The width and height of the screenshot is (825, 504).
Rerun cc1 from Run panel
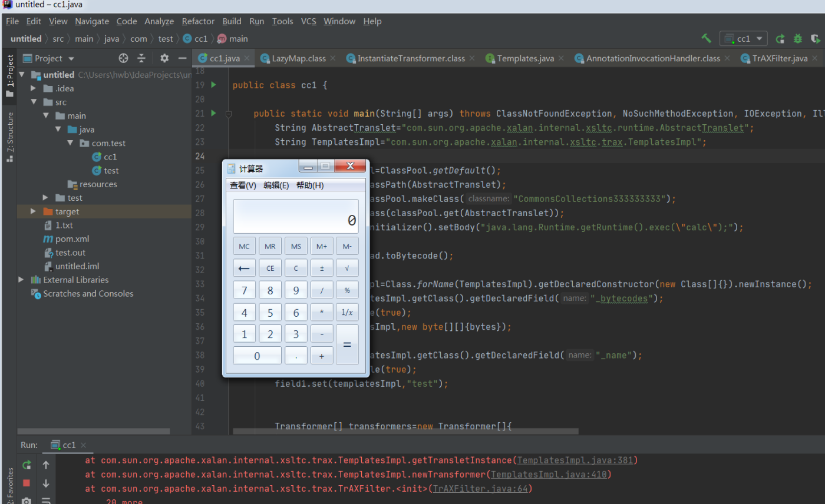click(x=27, y=465)
